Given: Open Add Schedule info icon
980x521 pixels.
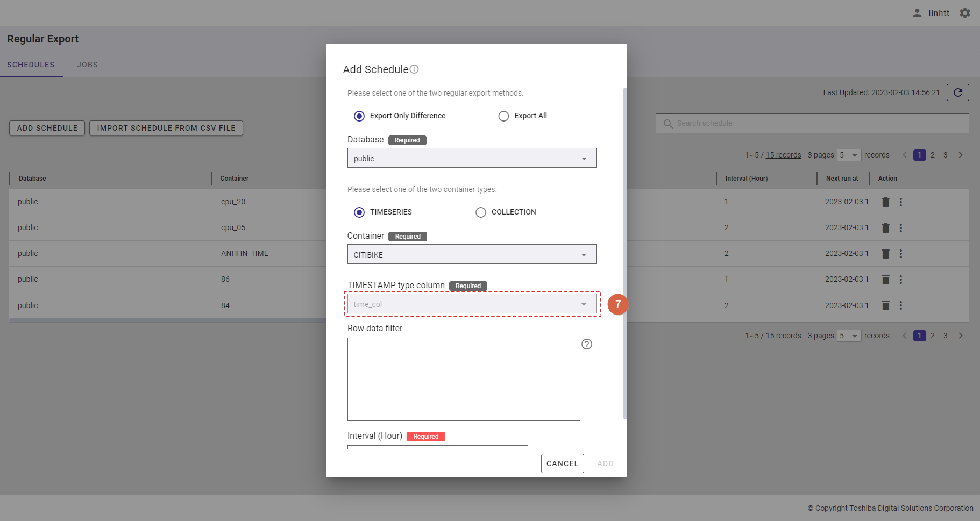Looking at the screenshot, I should click(414, 69).
